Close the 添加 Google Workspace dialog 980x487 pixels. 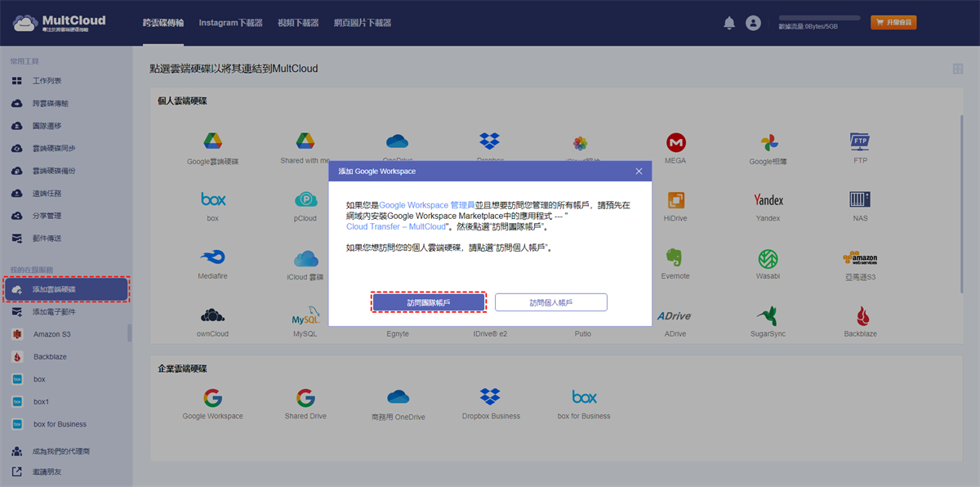click(x=639, y=171)
